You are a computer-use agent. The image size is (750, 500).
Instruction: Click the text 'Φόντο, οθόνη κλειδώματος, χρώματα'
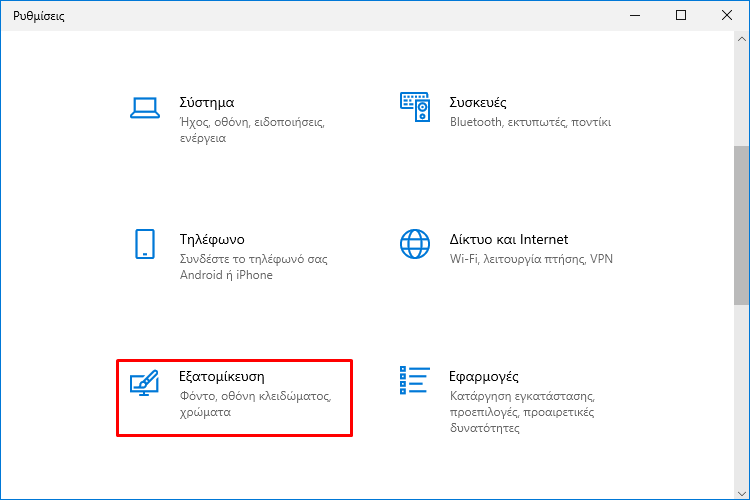click(x=255, y=404)
